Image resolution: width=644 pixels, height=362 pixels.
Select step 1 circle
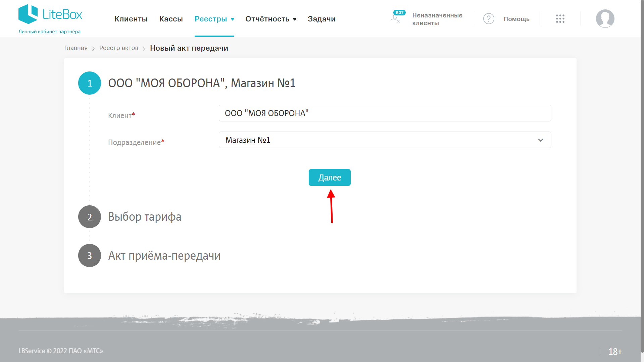click(x=90, y=83)
